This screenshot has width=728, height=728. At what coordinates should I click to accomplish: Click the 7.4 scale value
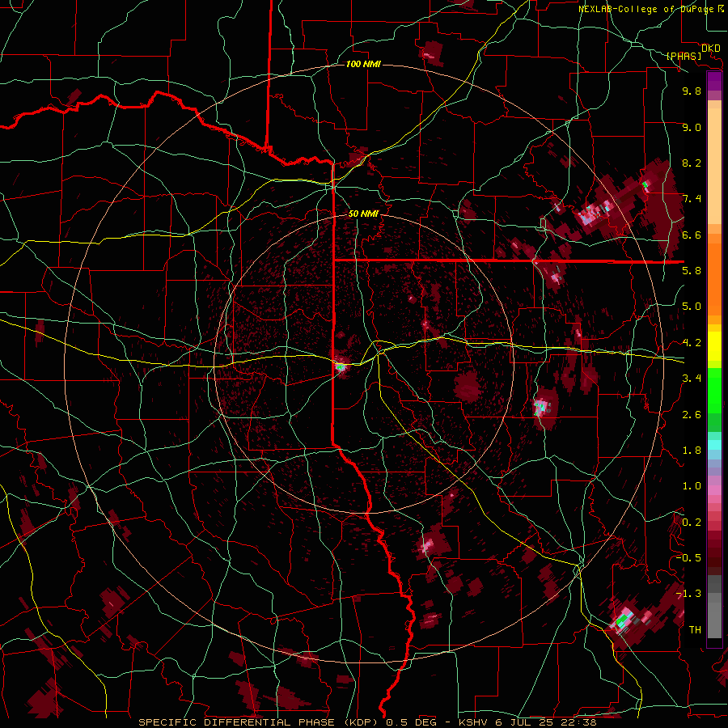pyautogui.click(x=692, y=199)
